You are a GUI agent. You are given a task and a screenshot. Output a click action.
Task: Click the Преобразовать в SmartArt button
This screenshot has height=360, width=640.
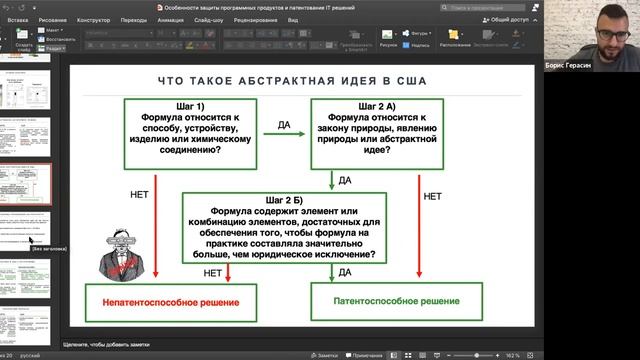[356, 40]
